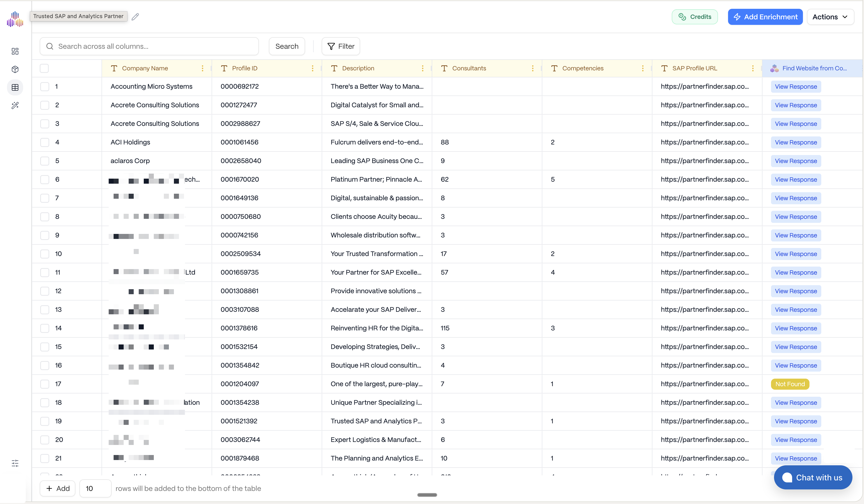This screenshot has height=504, width=864.
Task: Open the table view icon in sidebar
Action: coord(15,87)
